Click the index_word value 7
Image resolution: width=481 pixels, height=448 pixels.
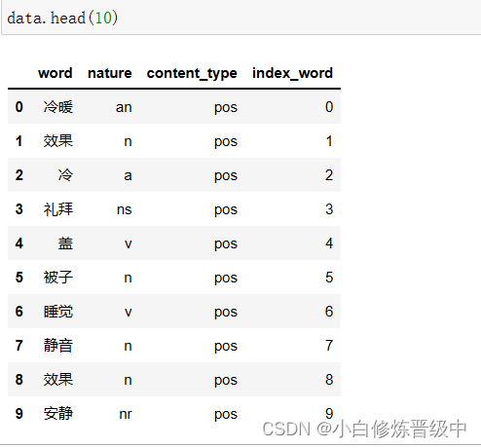coord(329,346)
